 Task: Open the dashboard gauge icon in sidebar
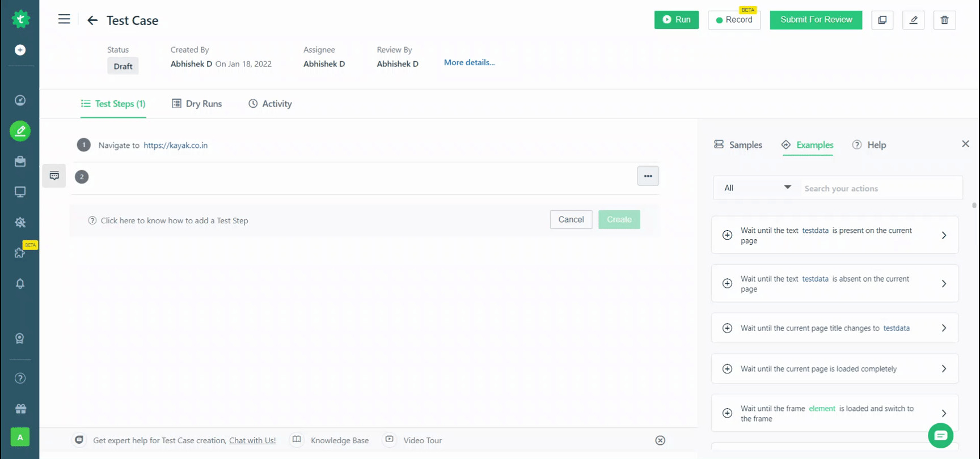[x=20, y=100]
